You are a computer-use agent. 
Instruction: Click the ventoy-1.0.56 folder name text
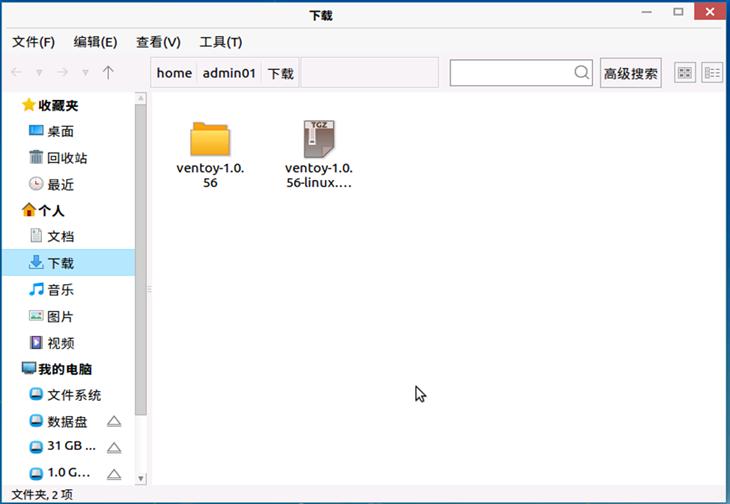click(210, 175)
